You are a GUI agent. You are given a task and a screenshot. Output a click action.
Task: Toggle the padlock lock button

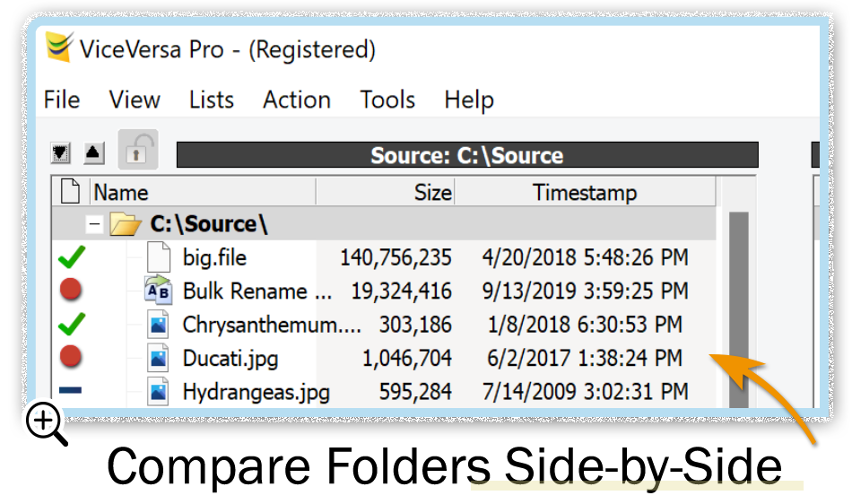point(138,150)
